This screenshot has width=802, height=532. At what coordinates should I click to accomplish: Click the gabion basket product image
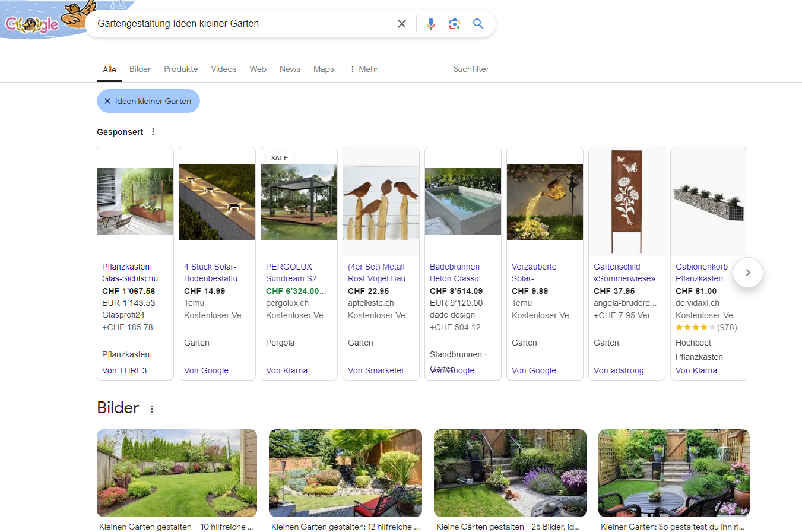tap(709, 202)
